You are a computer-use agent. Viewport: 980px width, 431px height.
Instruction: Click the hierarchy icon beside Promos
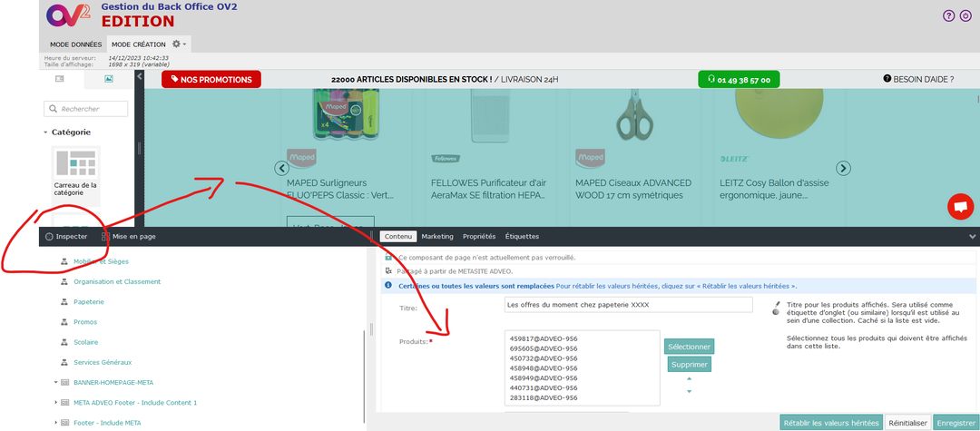point(64,322)
